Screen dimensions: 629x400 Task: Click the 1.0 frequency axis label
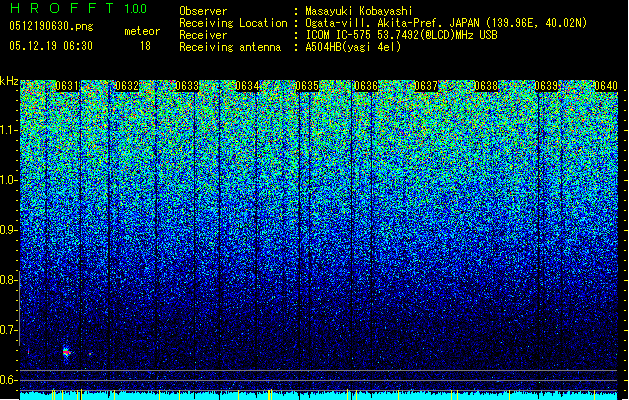9,180
